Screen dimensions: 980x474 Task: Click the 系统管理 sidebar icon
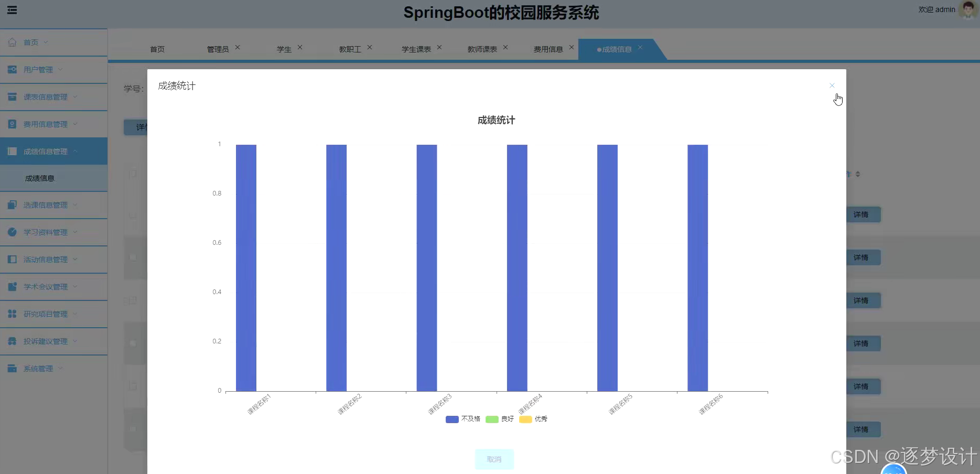[12, 368]
